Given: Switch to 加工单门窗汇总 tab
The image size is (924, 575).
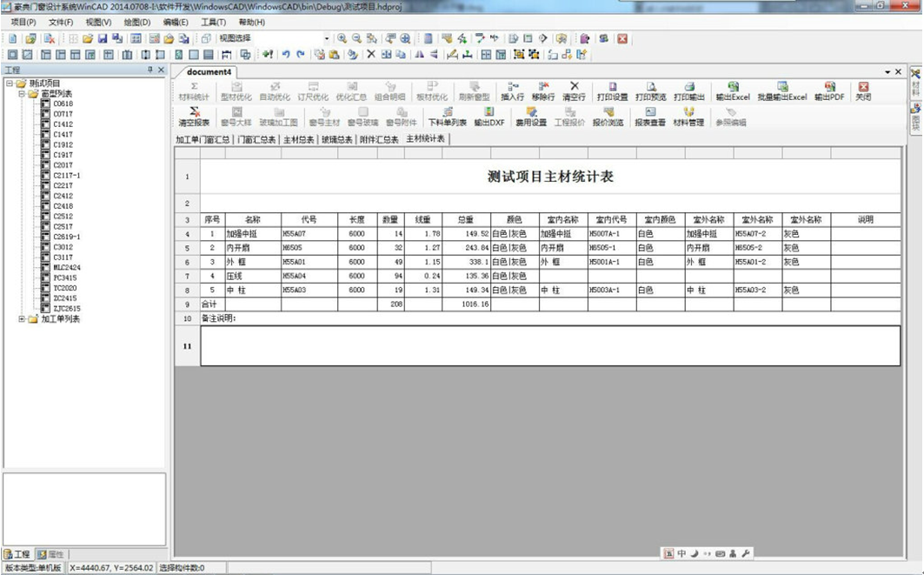Looking at the screenshot, I should tap(203, 140).
